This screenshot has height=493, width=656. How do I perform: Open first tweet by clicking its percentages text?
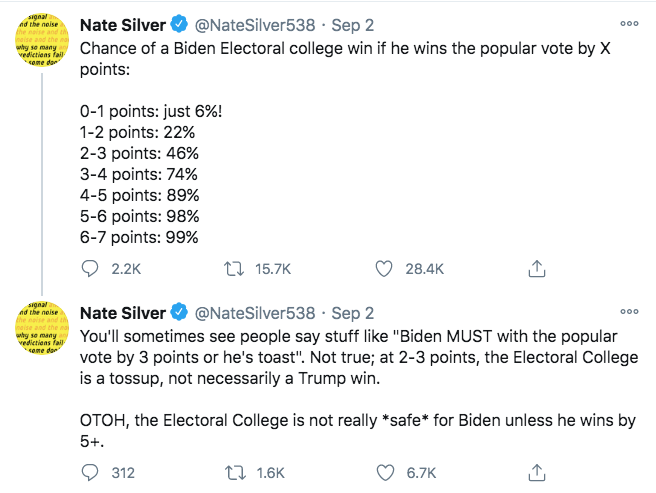140,174
